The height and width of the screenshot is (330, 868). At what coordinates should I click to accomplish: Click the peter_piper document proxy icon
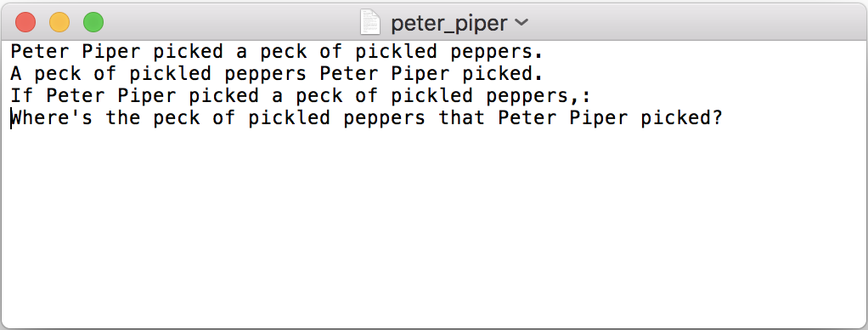(x=369, y=23)
